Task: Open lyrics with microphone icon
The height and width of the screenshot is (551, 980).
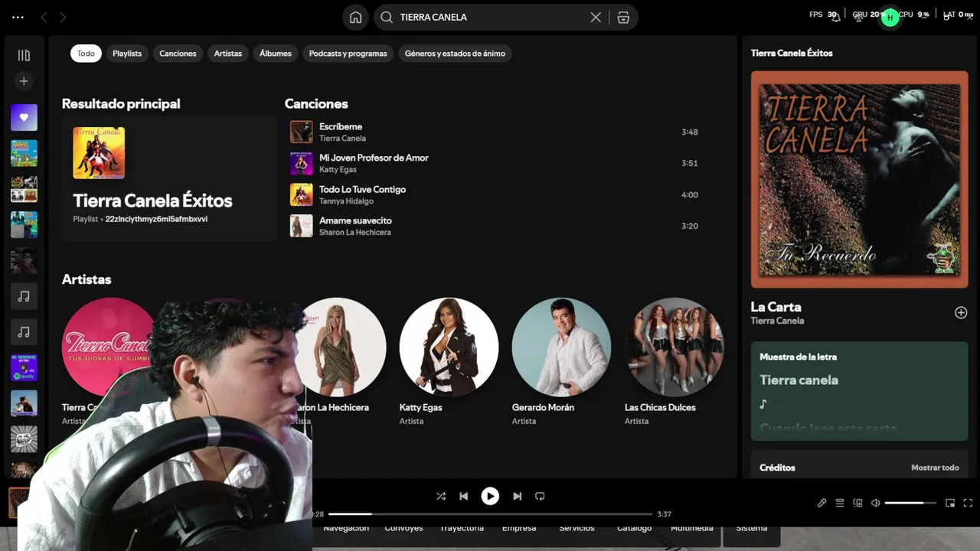Action: tap(822, 503)
